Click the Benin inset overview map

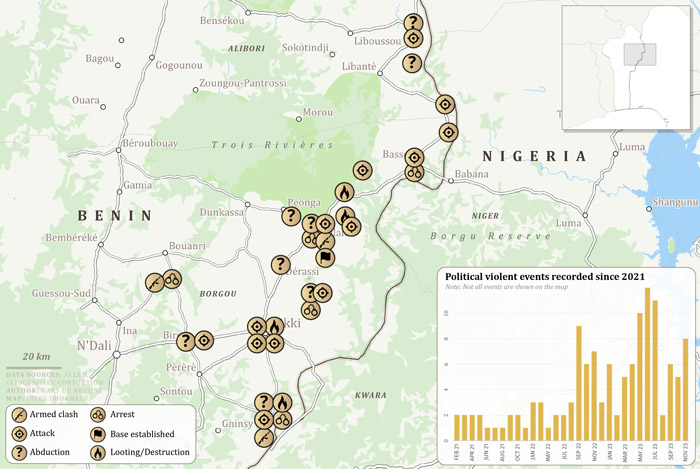(x=626, y=68)
